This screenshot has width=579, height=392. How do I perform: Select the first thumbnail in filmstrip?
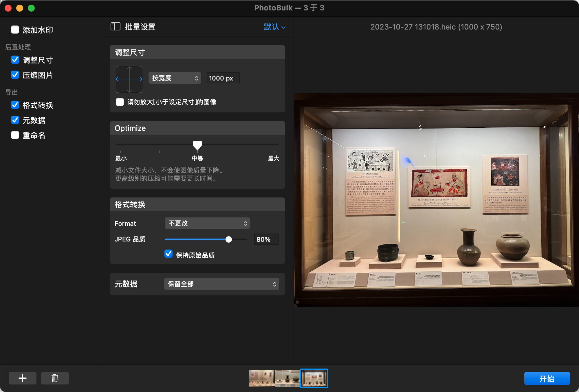click(x=261, y=378)
